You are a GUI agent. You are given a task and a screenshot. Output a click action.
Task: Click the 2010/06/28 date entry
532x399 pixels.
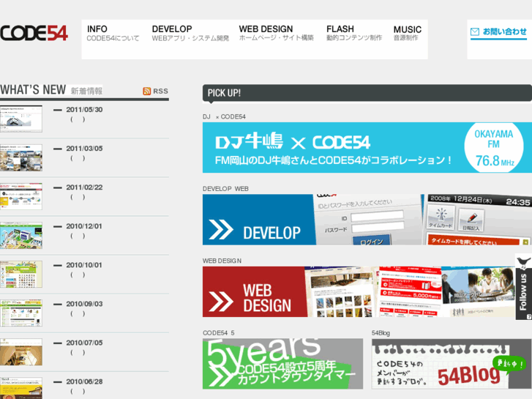pos(84,381)
